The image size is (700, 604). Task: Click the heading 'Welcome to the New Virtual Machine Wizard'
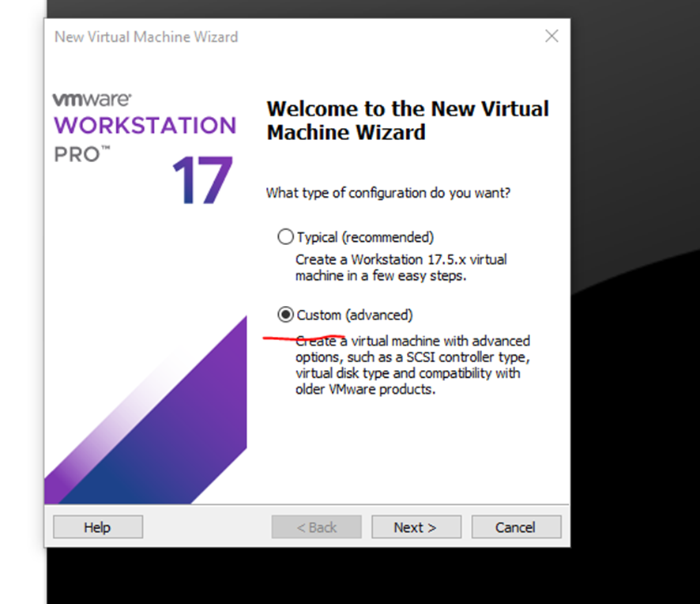tap(408, 120)
